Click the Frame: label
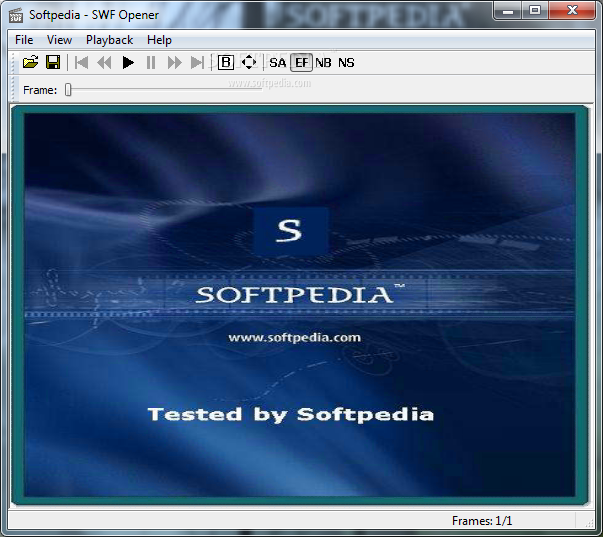The width and height of the screenshot is (603, 537). tap(40, 90)
